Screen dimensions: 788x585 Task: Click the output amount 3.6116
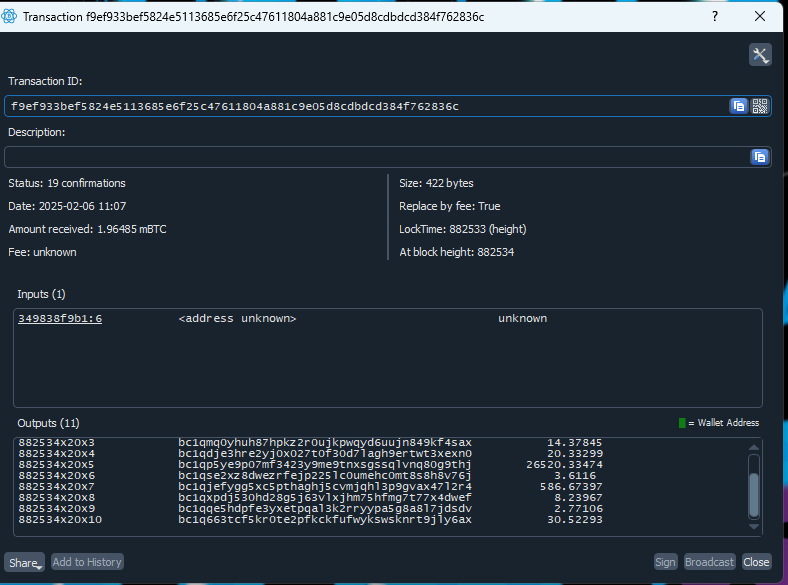[x=575, y=475]
